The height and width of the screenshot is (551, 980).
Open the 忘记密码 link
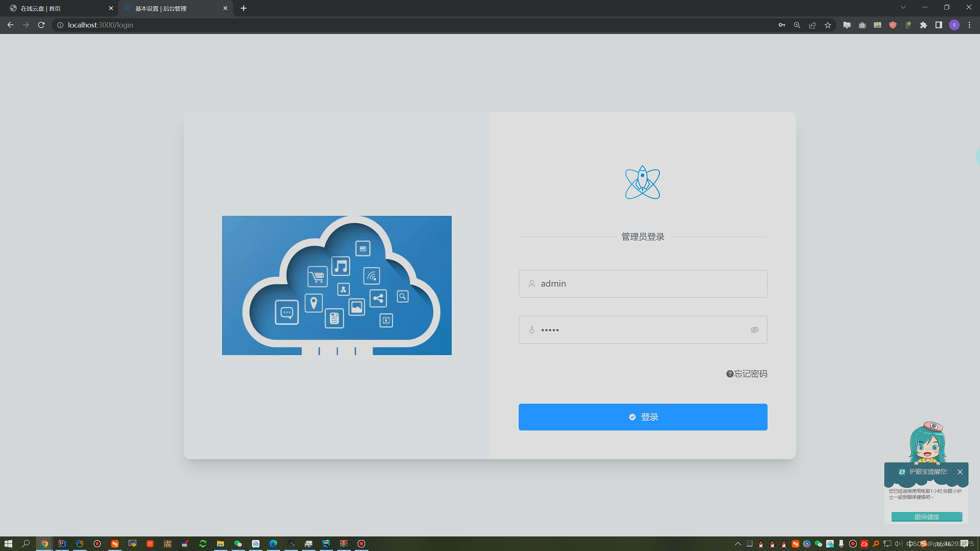746,373
